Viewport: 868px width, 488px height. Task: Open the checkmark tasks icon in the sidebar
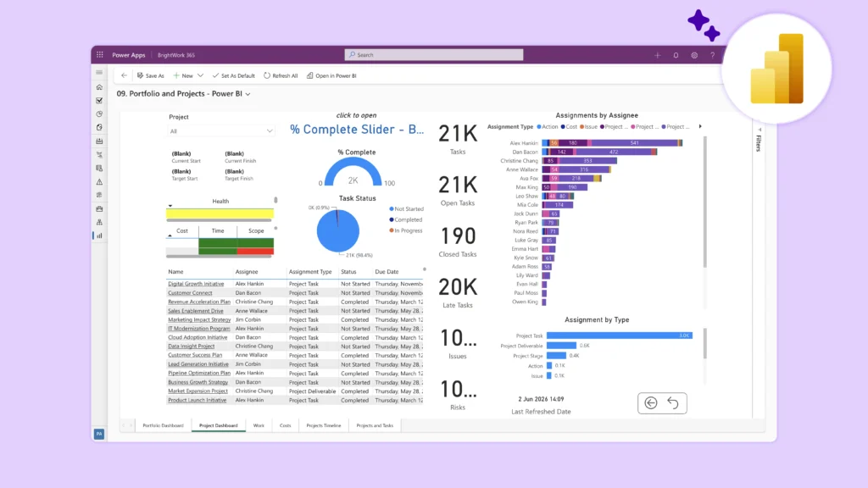(x=99, y=101)
